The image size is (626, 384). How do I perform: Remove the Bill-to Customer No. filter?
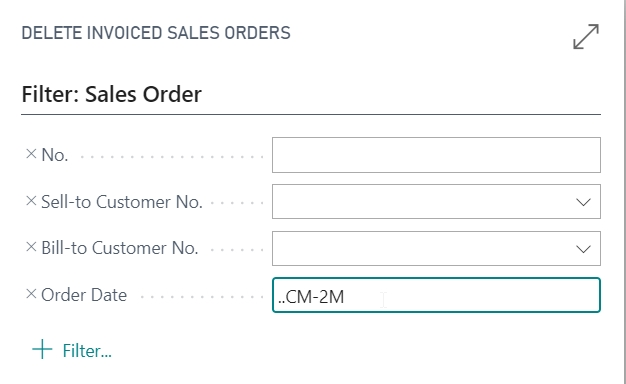31,247
